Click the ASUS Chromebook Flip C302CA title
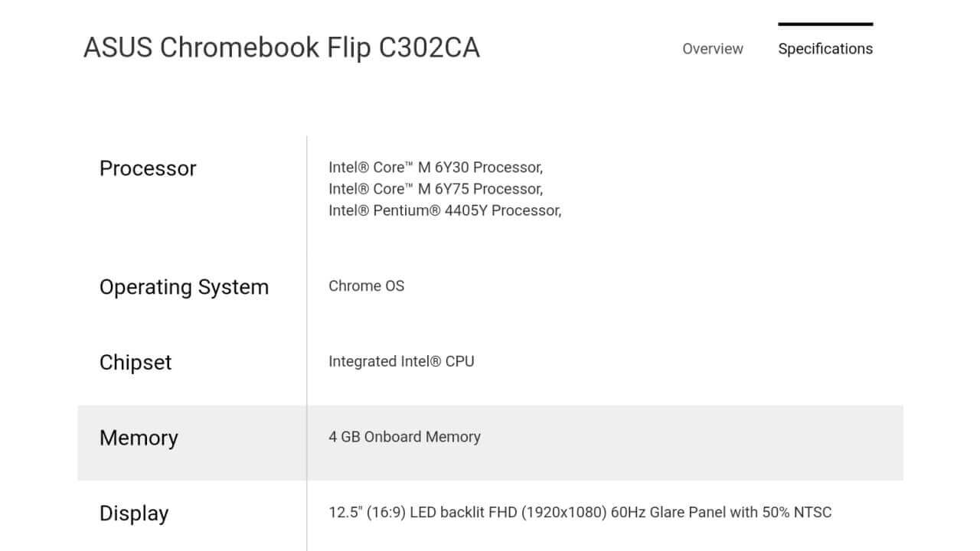Image resolution: width=980 pixels, height=551 pixels. click(281, 47)
